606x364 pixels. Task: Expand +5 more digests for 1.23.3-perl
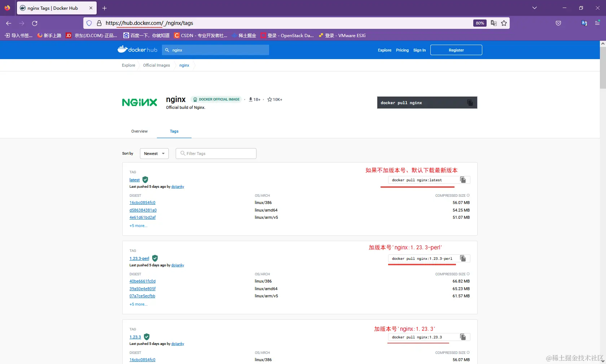coord(139,304)
